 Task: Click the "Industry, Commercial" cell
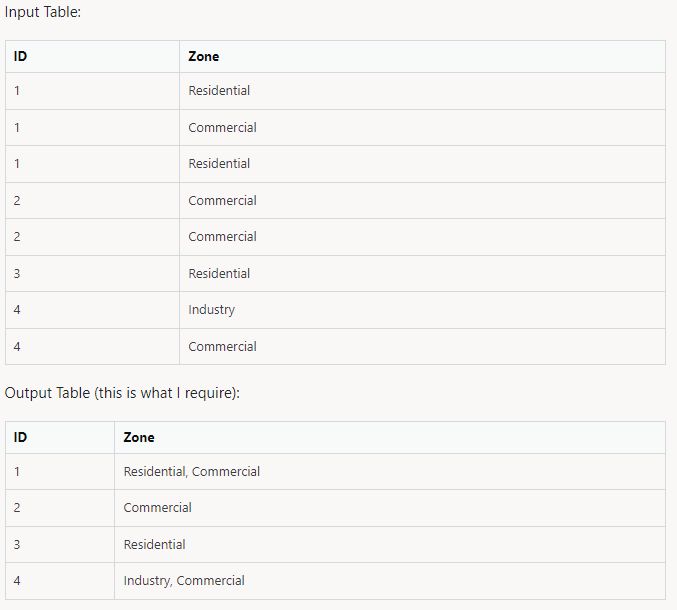[390, 581]
